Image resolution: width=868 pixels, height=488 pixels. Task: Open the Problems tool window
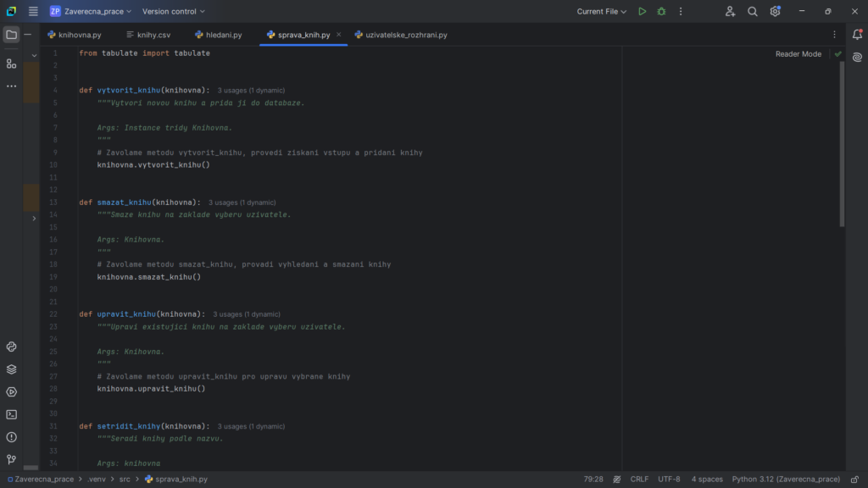[x=11, y=437]
